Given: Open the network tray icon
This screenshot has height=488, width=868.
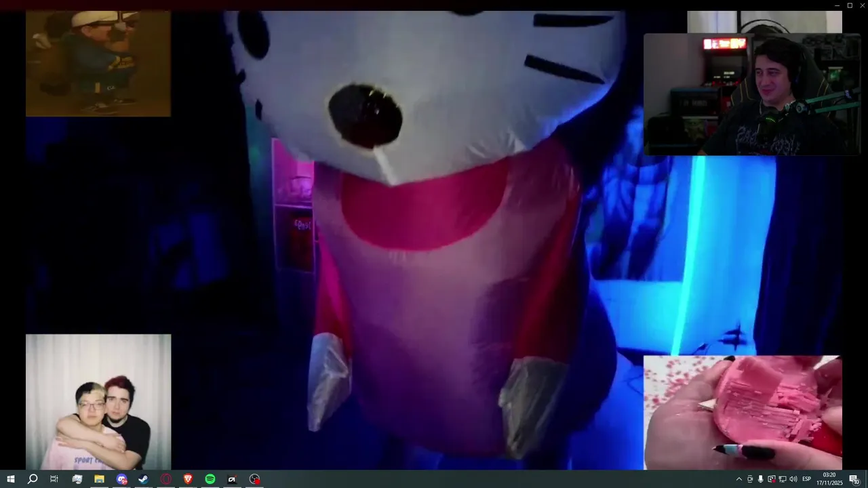Looking at the screenshot, I should (x=782, y=479).
